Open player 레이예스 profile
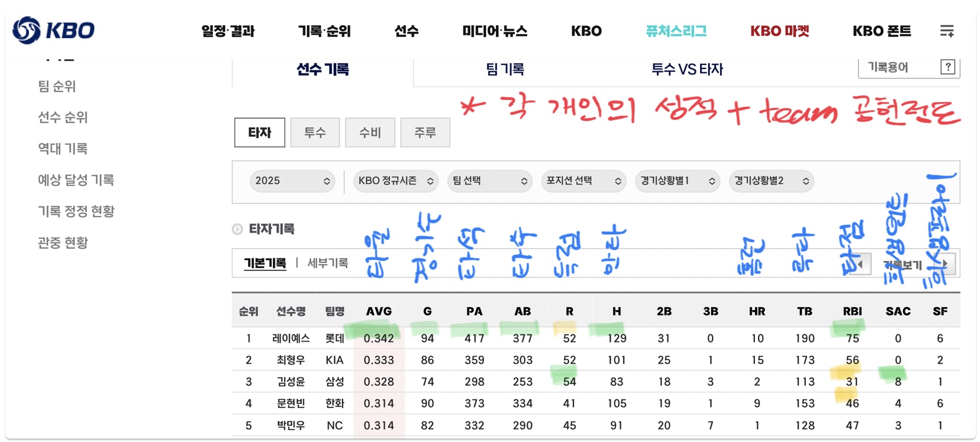Screen dimensions: 980x442 point(291,338)
